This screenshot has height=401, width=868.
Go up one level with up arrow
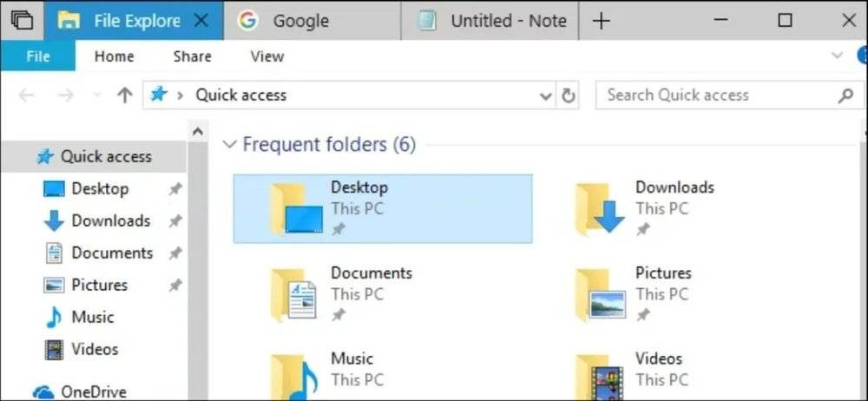tap(125, 95)
